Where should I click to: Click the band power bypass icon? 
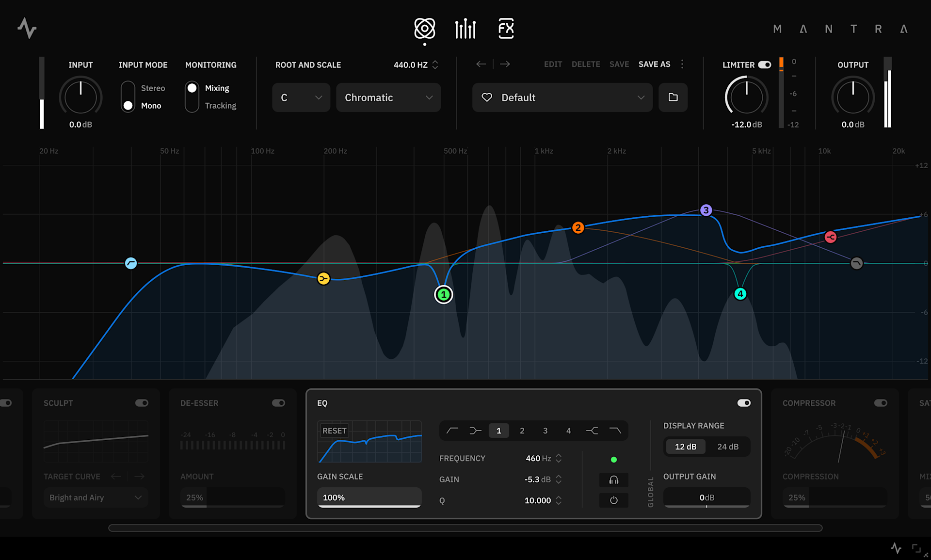click(x=613, y=500)
